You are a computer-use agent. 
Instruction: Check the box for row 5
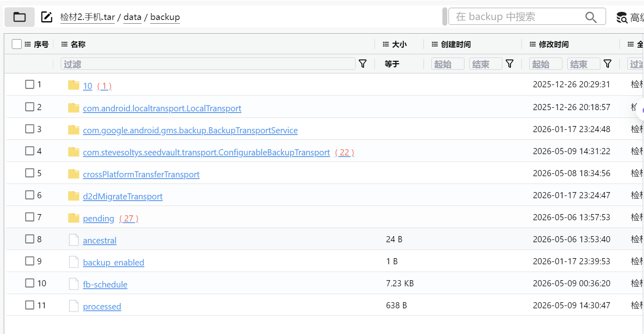click(30, 173)
